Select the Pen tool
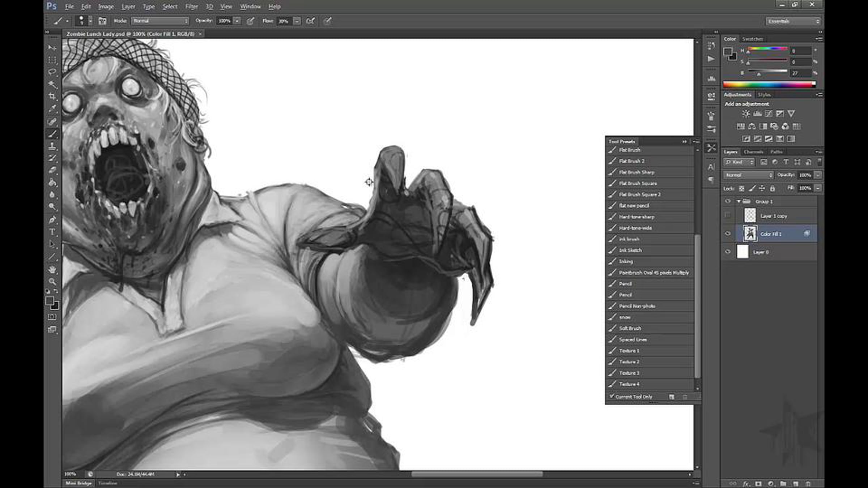The width and height of the screenshot is (868, 488). tap(52, 219)
